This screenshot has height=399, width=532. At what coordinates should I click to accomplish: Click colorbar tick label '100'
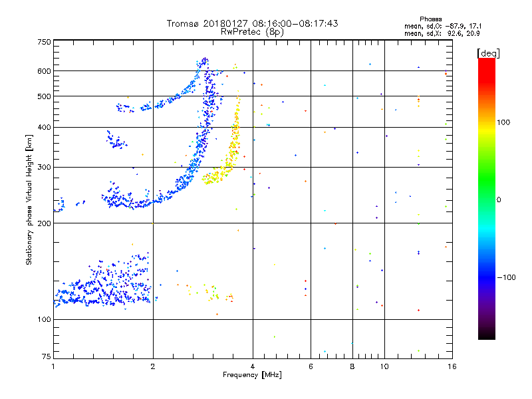(x=503, y=122)
